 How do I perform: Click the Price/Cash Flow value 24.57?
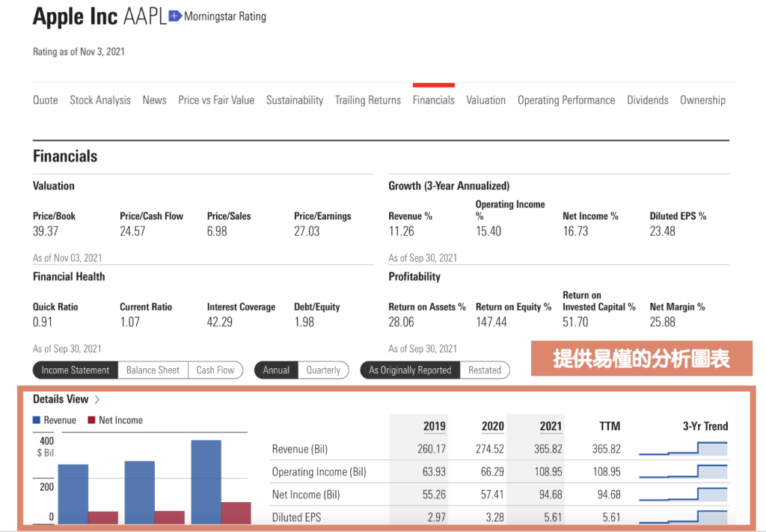pos(133,231)
